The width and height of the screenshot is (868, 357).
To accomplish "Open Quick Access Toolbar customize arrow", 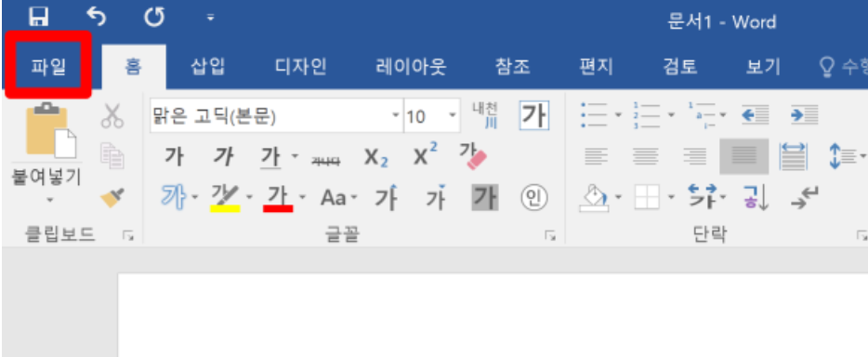I will [x=210, y=19].
